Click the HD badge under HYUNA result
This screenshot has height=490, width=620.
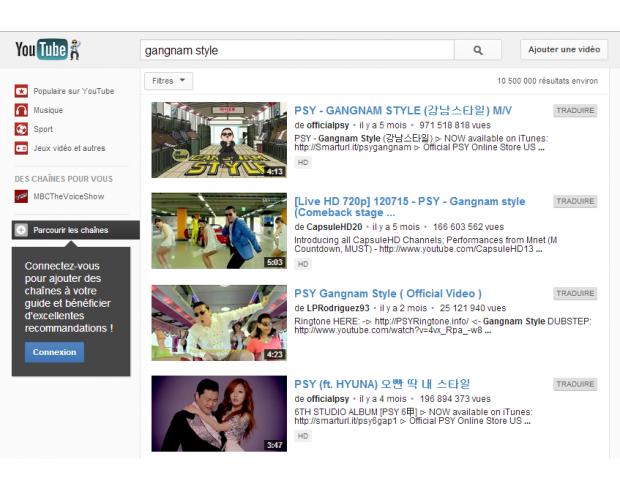point(303,436)
